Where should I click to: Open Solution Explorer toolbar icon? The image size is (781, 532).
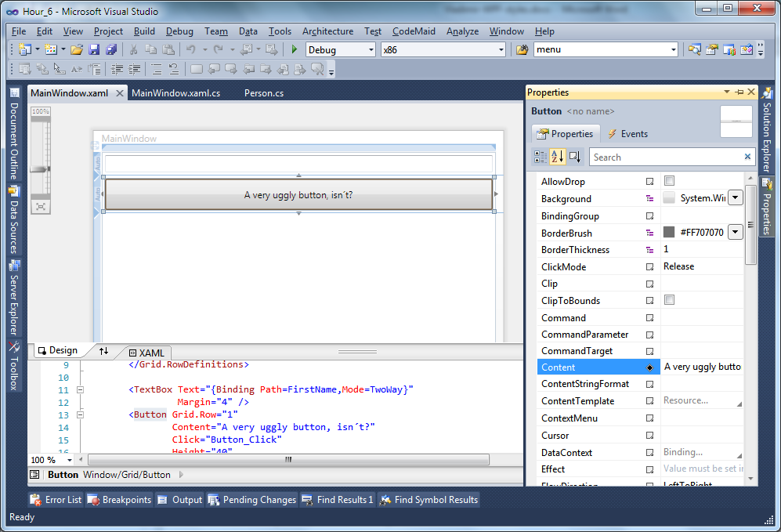pyautogui.click(x=695, y=49)
